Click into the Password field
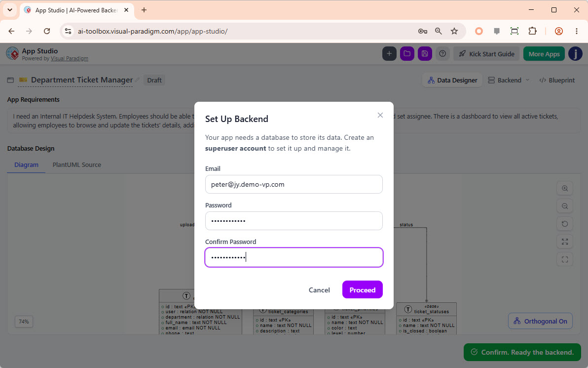Viewport: 588px width, 368px height. coord(294,221)
